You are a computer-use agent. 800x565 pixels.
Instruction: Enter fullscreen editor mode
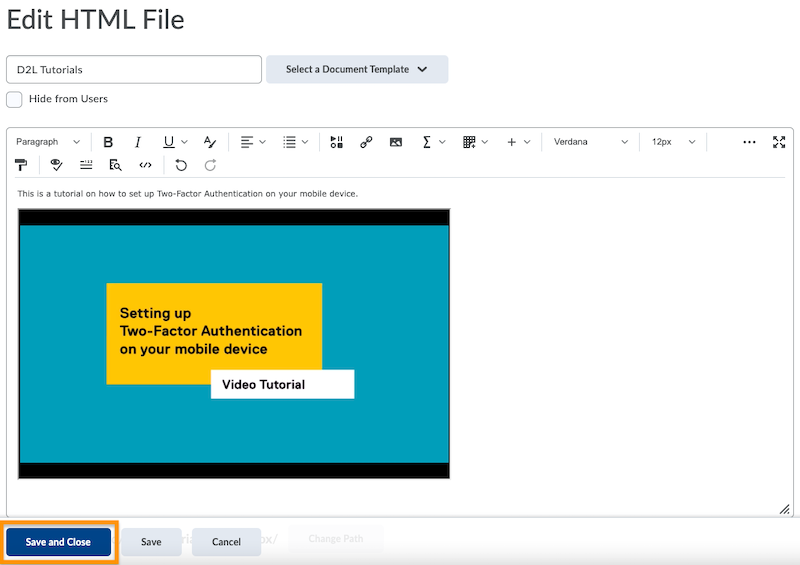(779, 142)
